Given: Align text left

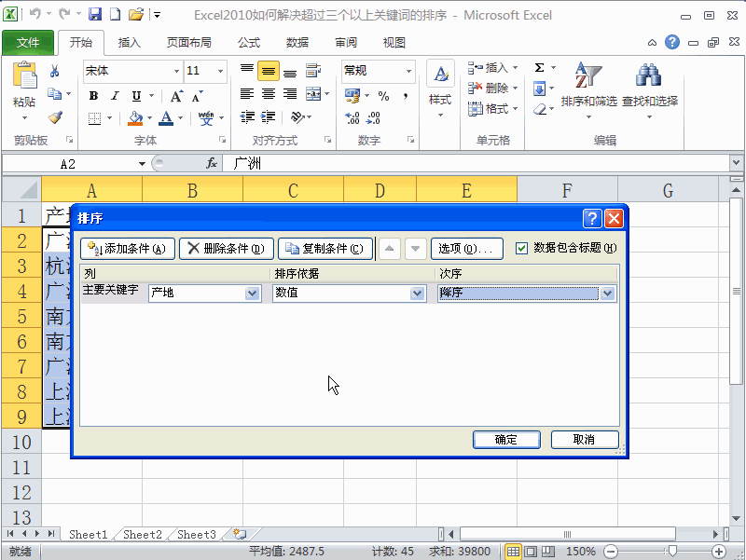Looking at the screenshot, I should pos(247,94).
